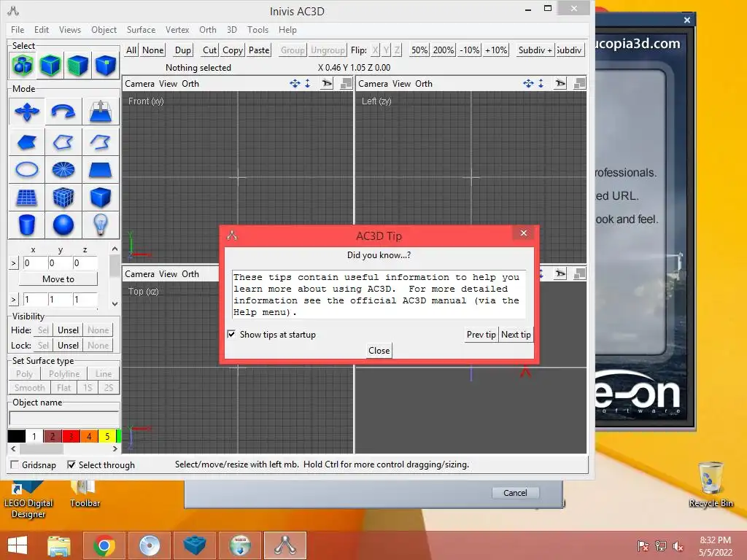This screenshot has width=747, height=560.
Task: Click the Subdiv + button
Action: pyautogui.click(x=535, y=50)
